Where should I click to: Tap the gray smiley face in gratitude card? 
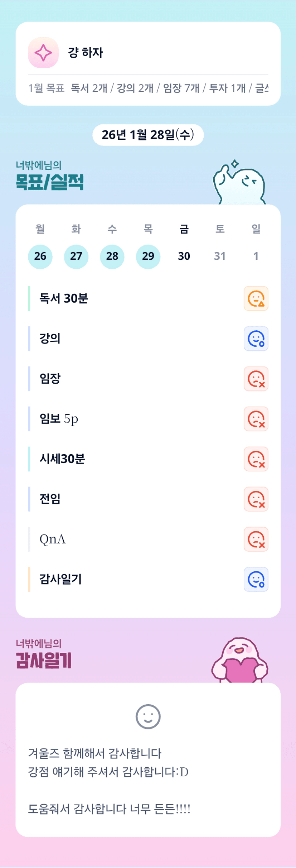click(148, 716)
